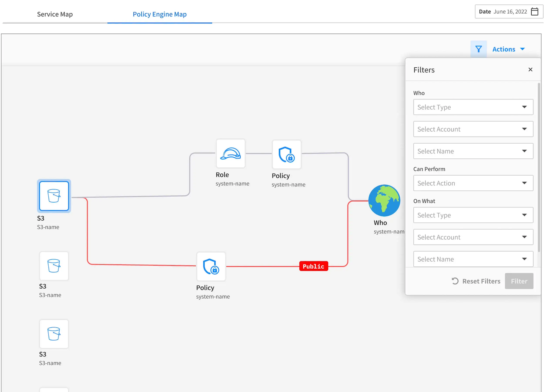The height and width of the screenshot is (392, 544).
Task: Open Who Select Type dropdown
Action: click(473, 107)
